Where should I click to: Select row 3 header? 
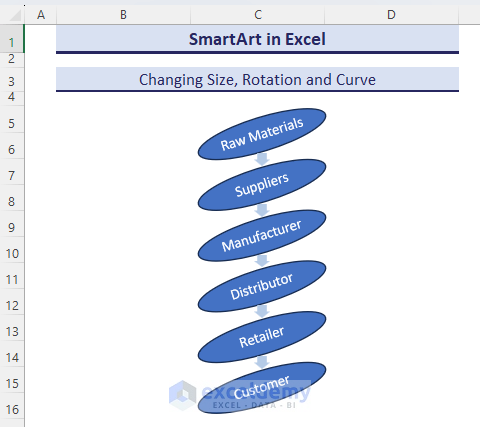pos(12,81)
